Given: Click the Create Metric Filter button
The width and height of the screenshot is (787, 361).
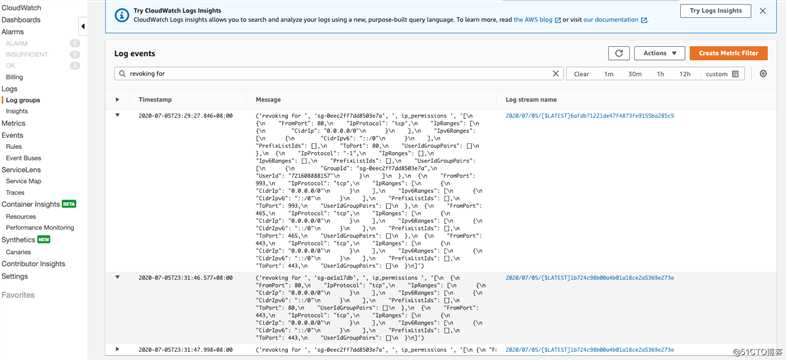Looking at the screenshot, I should (729, 53).
